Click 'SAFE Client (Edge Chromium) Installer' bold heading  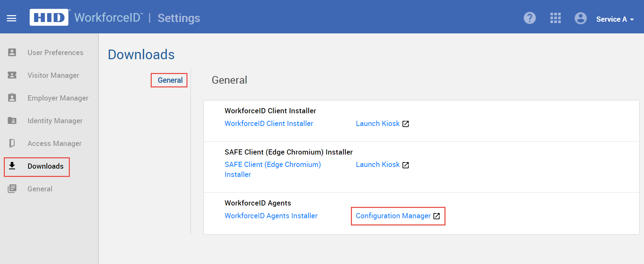pyautogui.click(x=289, y=152)
